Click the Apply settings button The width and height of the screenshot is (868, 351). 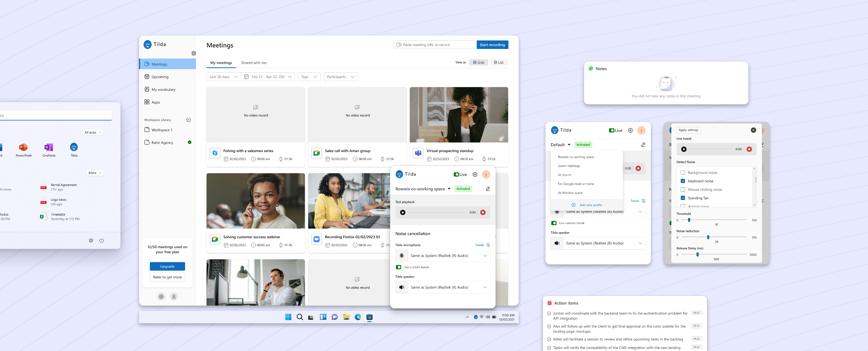(x=688, y=130)
